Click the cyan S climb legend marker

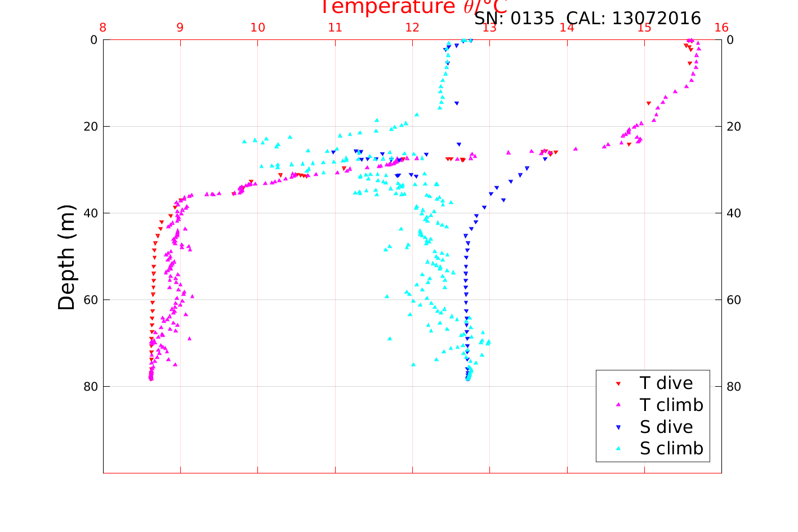pyautogui.click(x=618, y=449)
